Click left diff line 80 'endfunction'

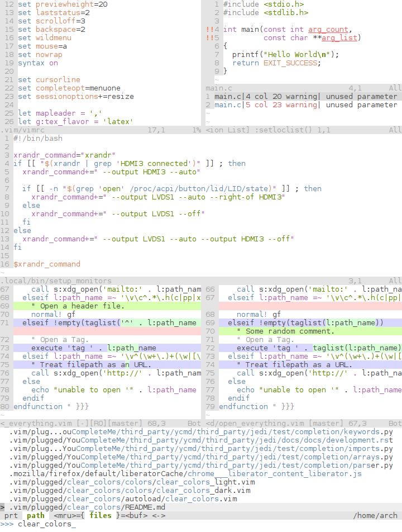[51, 406]
